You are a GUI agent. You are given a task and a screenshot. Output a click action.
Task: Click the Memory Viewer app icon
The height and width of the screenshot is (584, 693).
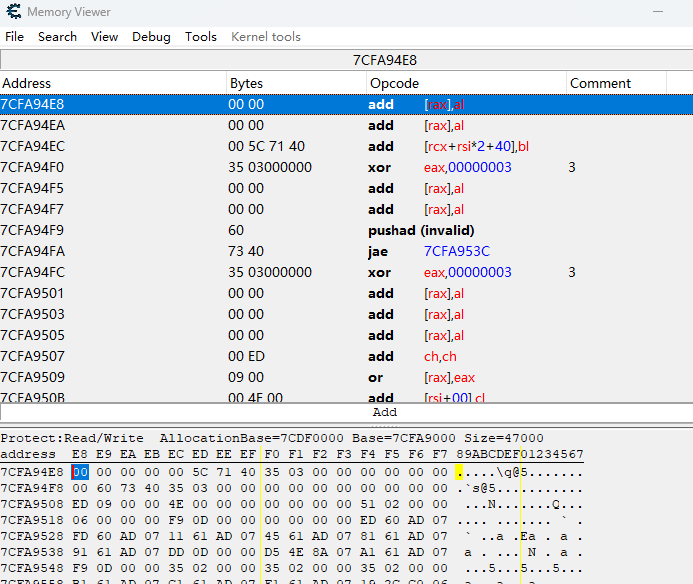12,12
